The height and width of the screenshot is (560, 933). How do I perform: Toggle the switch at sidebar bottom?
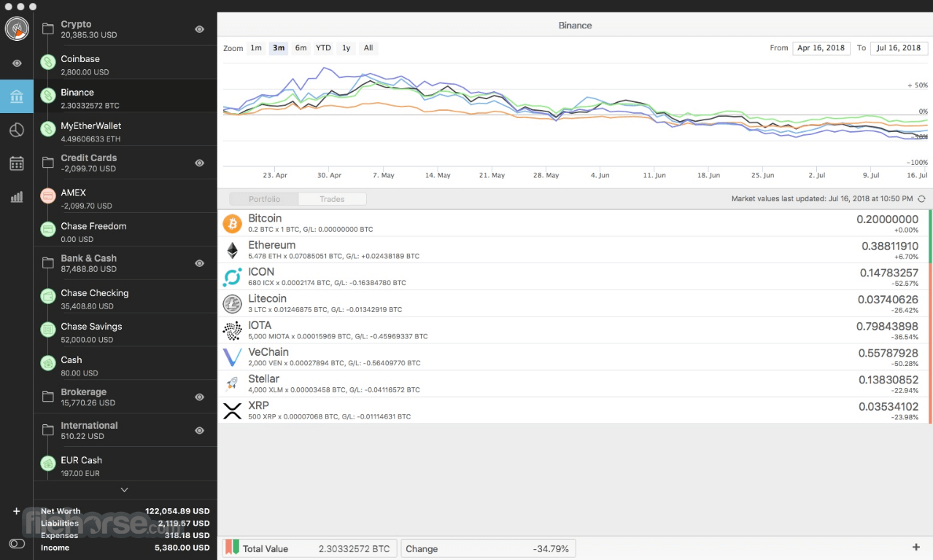pos(17,544)
